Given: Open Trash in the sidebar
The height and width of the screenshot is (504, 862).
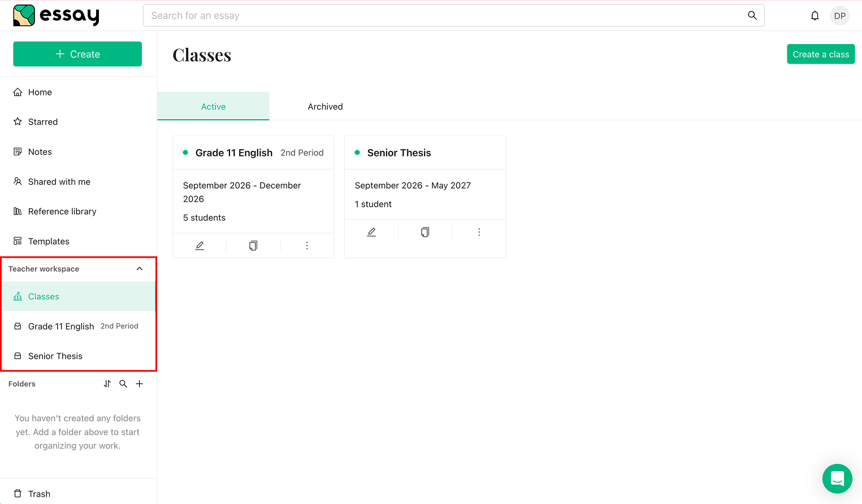Looking at the screenshot, I should [x=78, y=493].
